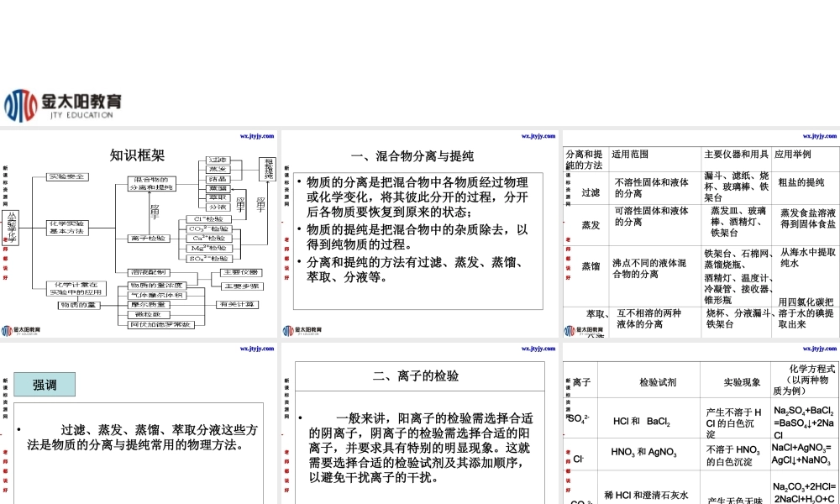The height and width of the screenshot is (504, 840).
Task: Open the wx.jtyjy.com link on the 强调 slide
Action: click(x=257, y=349)
